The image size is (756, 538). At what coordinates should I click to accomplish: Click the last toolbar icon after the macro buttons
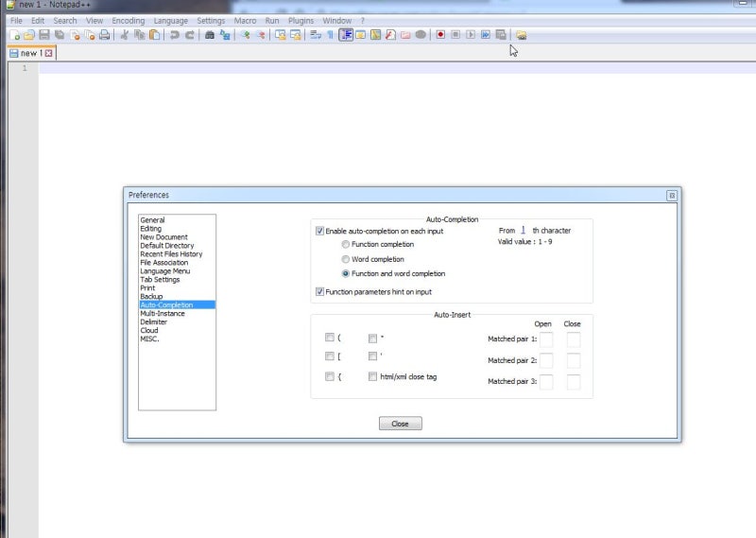(522, 35)
